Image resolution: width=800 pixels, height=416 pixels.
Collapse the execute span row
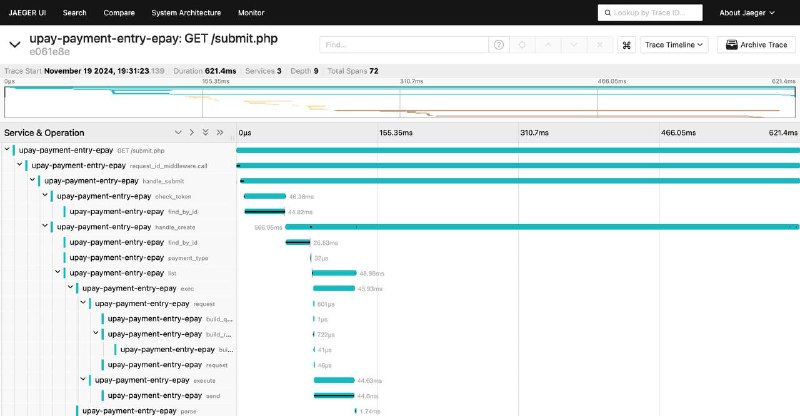point(83,379)
